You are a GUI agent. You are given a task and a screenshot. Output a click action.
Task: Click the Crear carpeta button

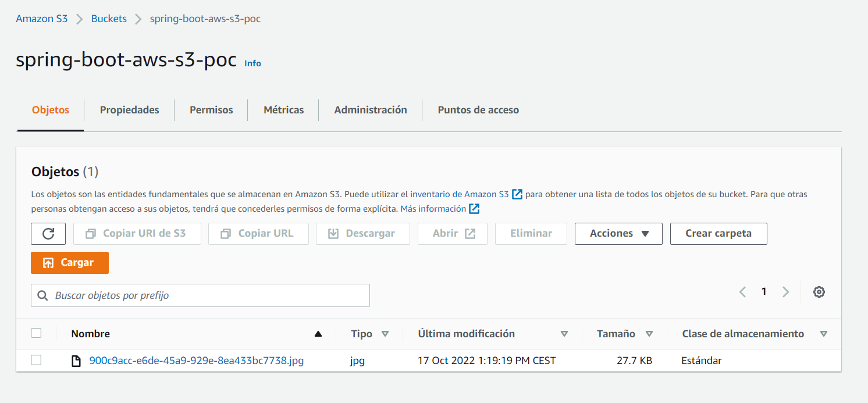point(718,234)
